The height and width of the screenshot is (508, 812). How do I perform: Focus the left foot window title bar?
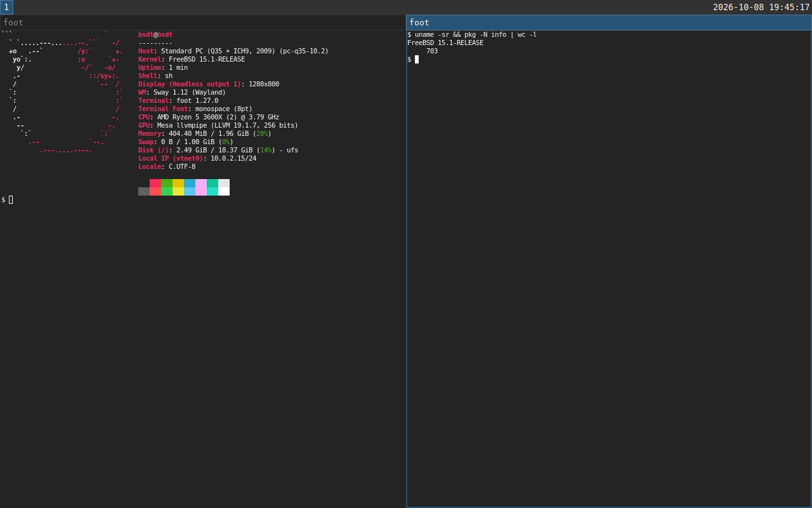point(203,22)
